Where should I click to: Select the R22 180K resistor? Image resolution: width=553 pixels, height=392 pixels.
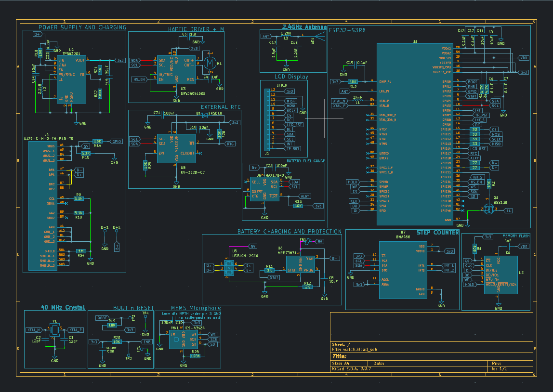(100, 94)
